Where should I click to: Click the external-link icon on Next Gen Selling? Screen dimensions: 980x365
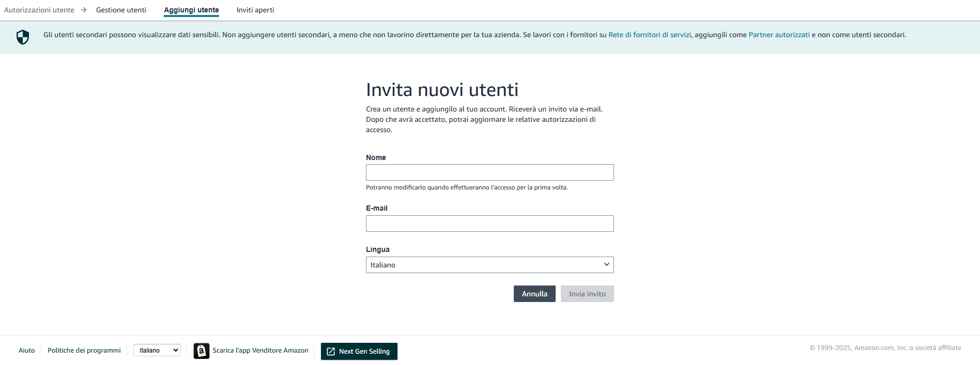[x=331, y=352]
